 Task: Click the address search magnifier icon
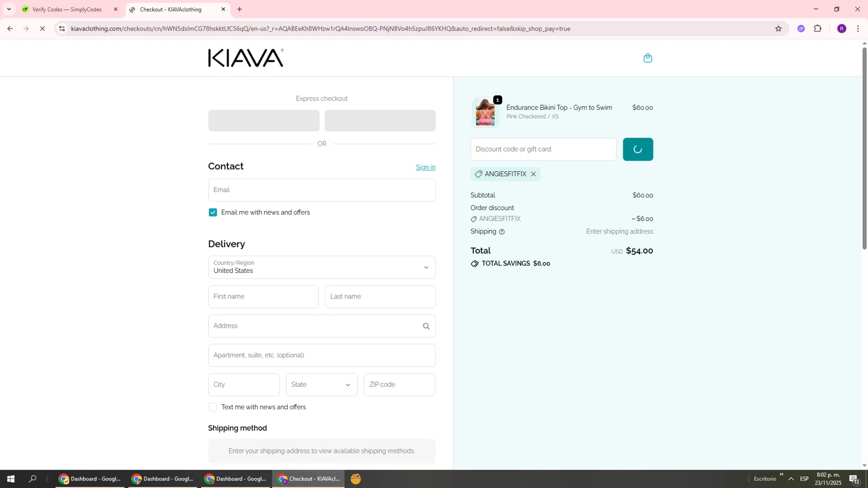click(426, 326)
